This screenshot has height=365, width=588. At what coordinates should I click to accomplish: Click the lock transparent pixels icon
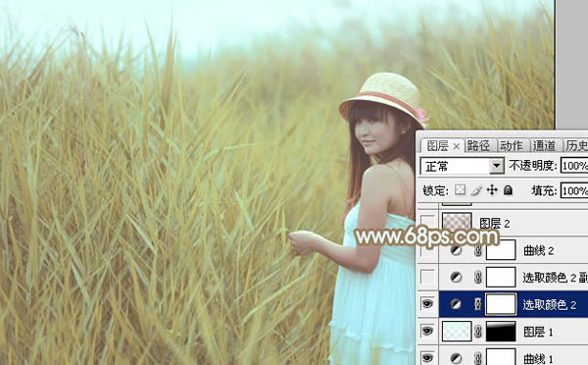pos(460,190)
